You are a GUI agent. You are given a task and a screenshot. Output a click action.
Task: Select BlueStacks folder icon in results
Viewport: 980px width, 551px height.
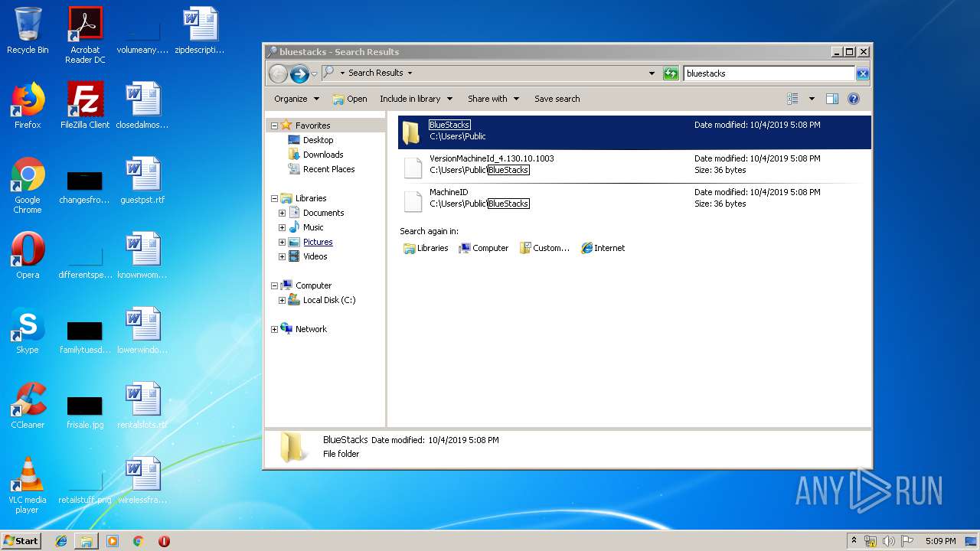pyautogui.click(x=411, y=132)
